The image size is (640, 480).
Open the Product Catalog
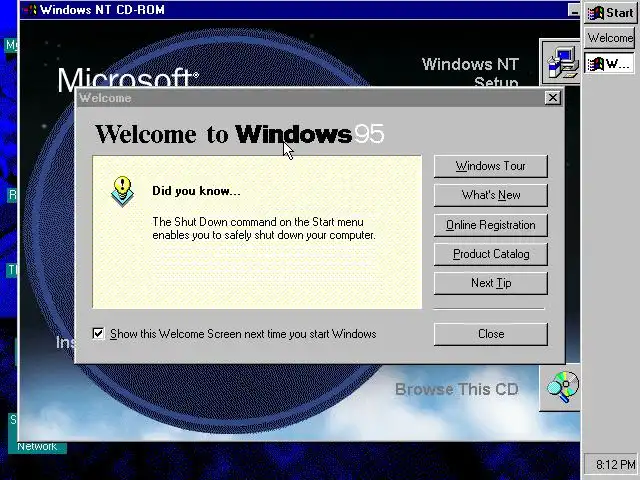pos(491,254)
